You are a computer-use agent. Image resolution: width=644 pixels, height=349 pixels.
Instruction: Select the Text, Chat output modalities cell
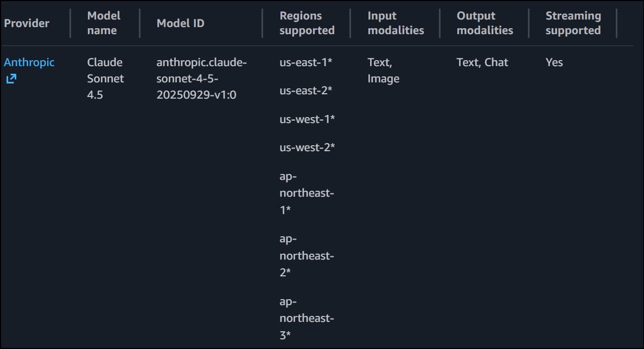(x=482, y=62)
